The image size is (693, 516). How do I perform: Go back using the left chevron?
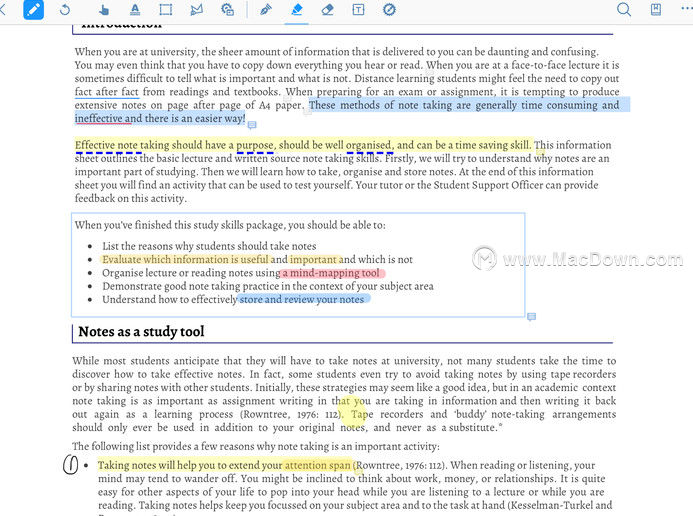click(x=3, y=9)
